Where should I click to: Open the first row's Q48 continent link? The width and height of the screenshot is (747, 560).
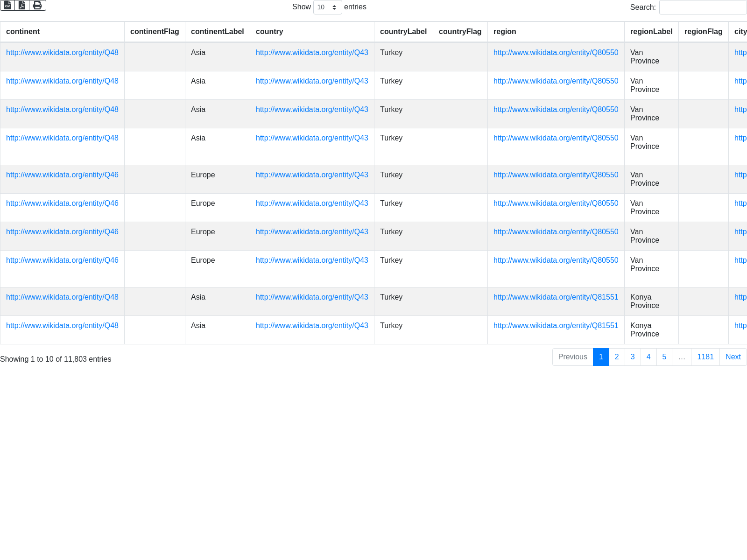(62, 53)
